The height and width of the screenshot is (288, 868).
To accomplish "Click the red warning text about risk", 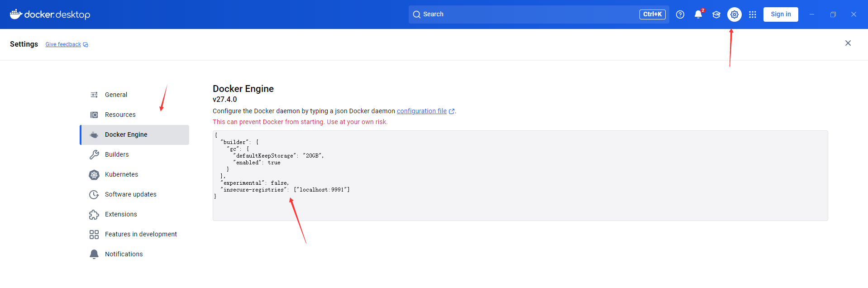I will point(300,122).
